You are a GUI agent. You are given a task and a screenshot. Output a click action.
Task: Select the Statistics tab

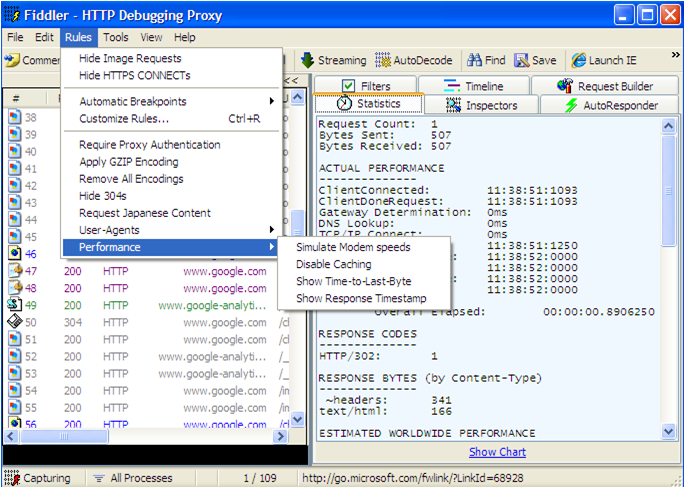tap(368, 104)
